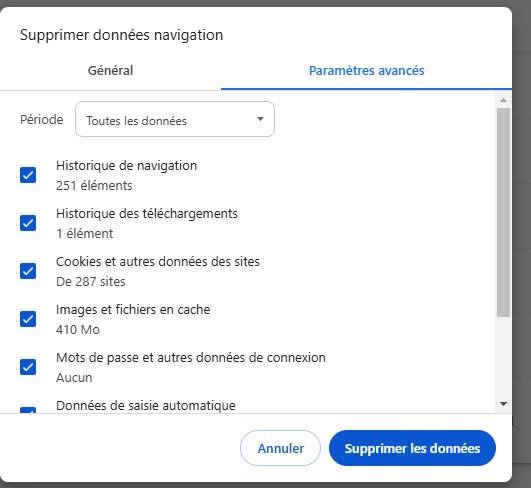Click the scrollbar track below the thumb
Screen dimensions: 531x488
tap(503, 357)
